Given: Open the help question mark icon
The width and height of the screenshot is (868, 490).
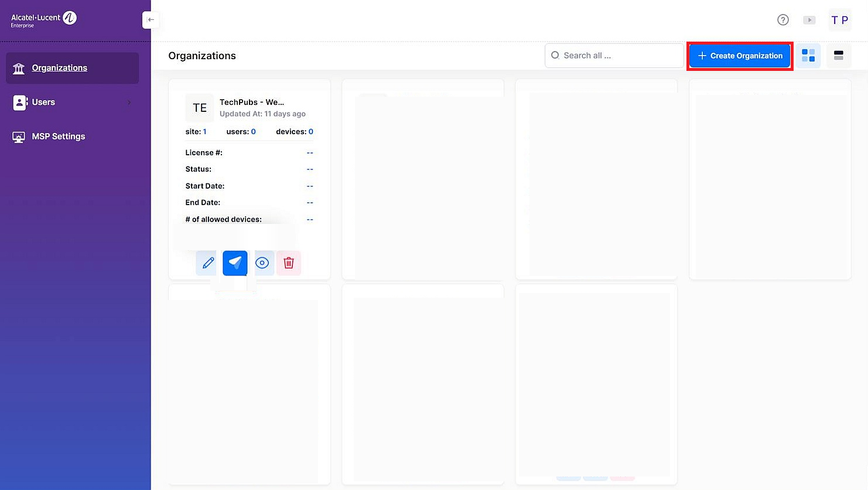Looking at the screenshot, I should (783, 20).
